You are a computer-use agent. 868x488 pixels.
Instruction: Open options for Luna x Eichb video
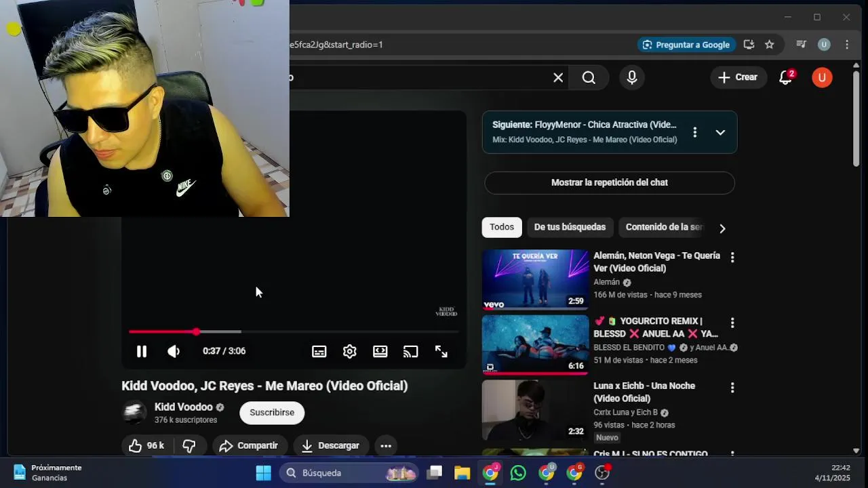[x=732, y=388]
